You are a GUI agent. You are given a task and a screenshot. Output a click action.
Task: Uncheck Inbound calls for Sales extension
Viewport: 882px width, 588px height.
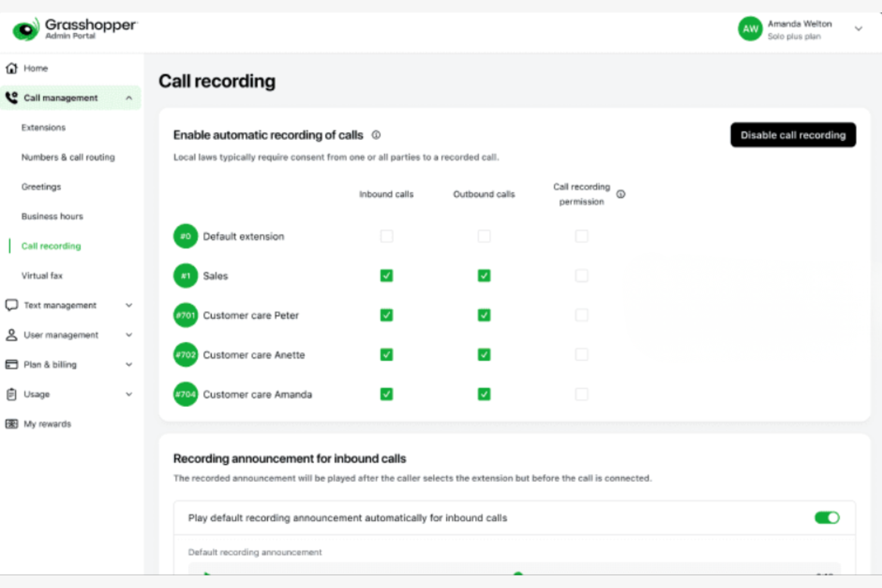tap(386, 275)
